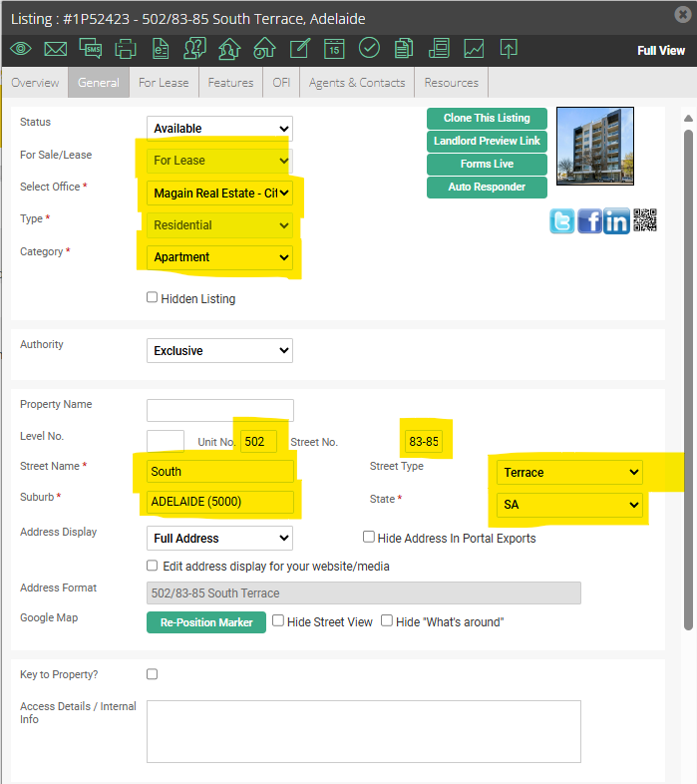Click the email envelope icon

point(55,48)
